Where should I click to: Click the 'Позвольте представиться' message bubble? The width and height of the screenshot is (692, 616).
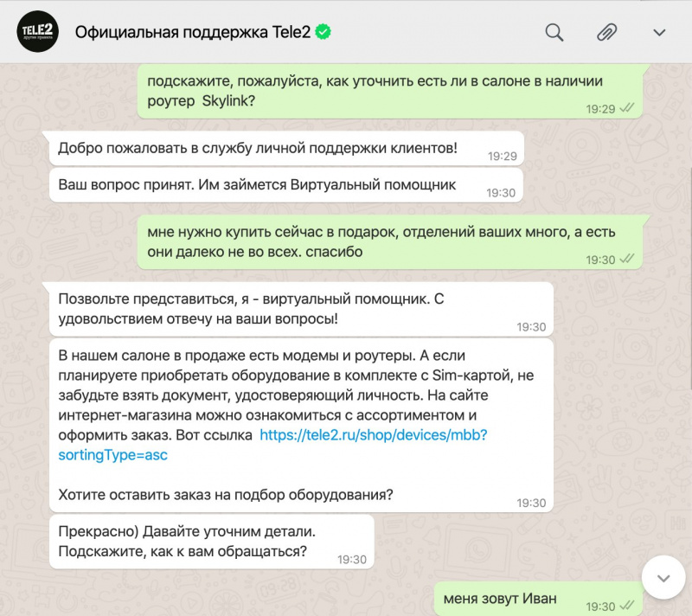pyautogui.click(x=301, y=310)
